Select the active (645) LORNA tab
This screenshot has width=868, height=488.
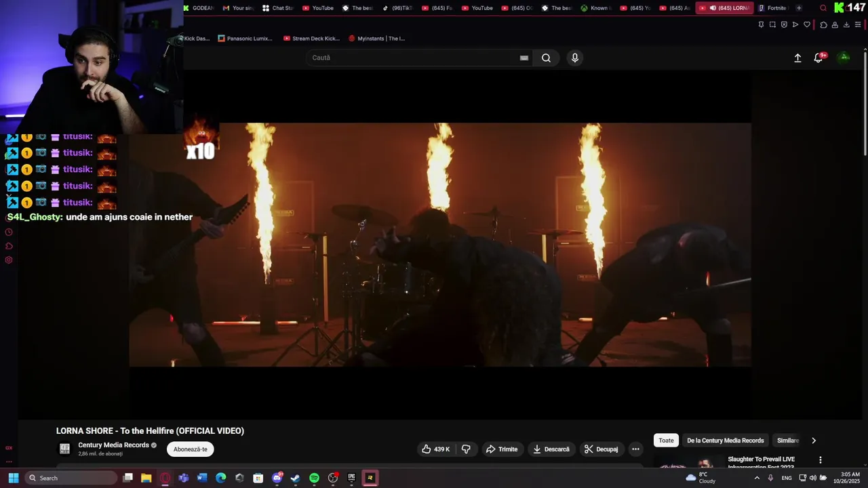725,8
